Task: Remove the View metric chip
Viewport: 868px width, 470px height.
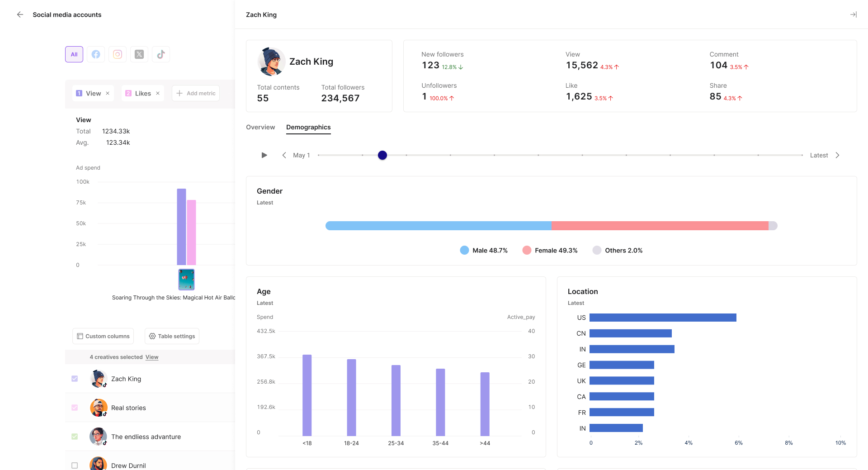Action: (108, 93)
